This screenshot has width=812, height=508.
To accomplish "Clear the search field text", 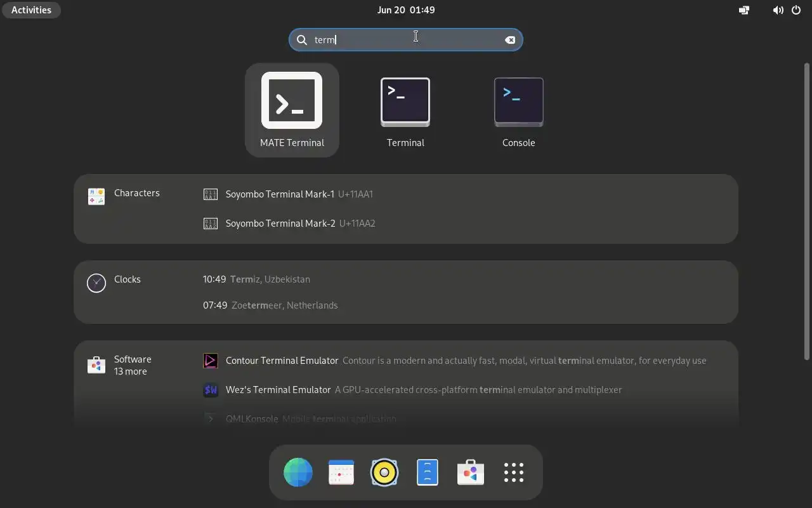I will coord(510,40).
